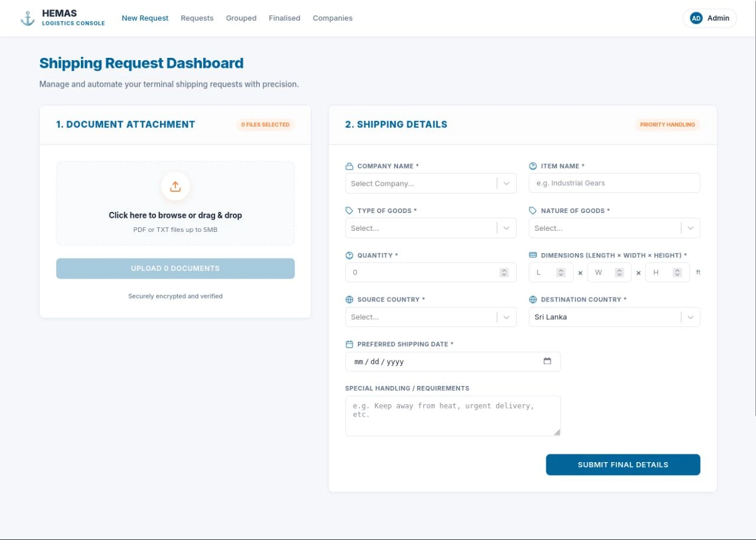The image size is (756, 540).
Task: Click the AD avatar badge
Action: point(696,18)
